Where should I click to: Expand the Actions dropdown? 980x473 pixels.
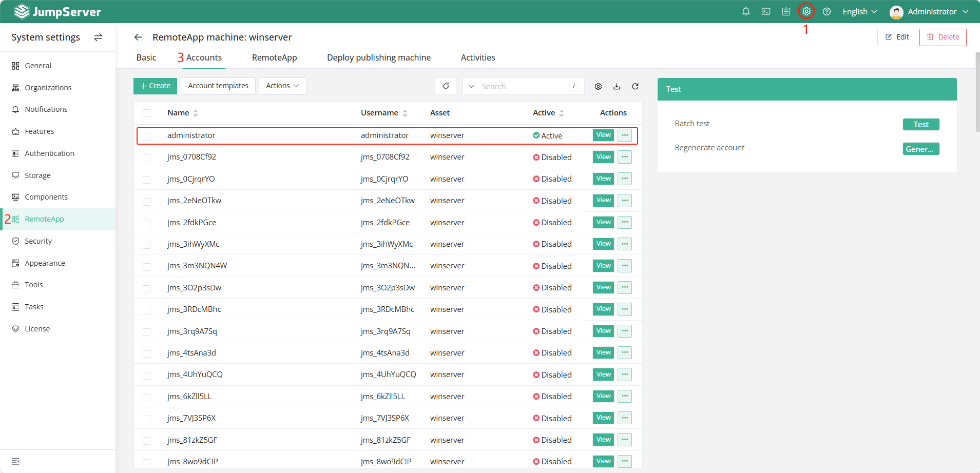click(283, 86)
